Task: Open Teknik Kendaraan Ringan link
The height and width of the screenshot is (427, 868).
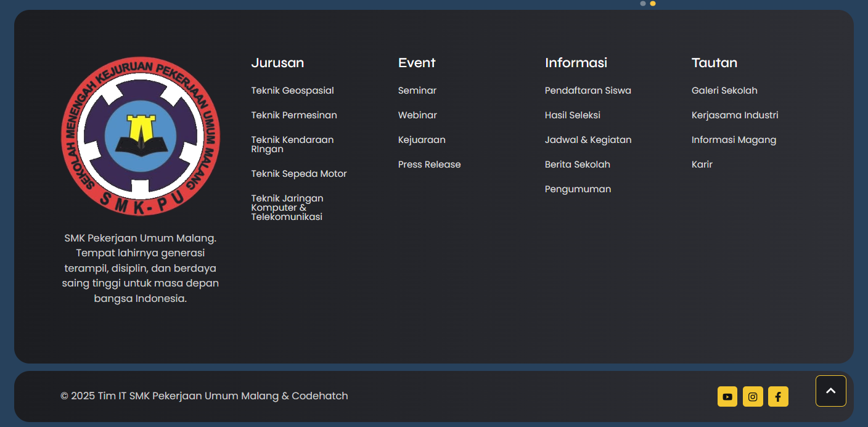Action: (292, 144)
